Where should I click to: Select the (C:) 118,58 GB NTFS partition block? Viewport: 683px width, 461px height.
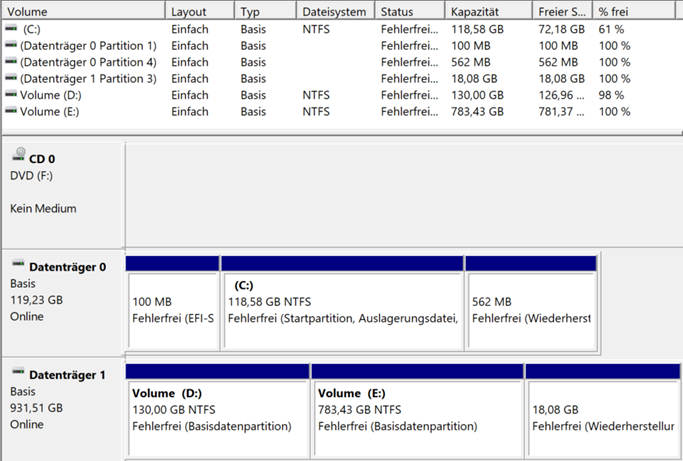click(x=342, y=303)
